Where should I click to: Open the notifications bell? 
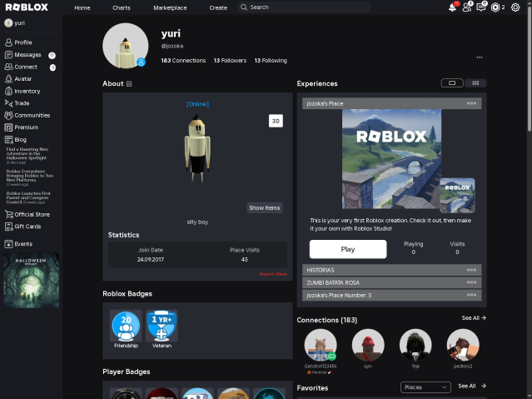coord(451,7)
